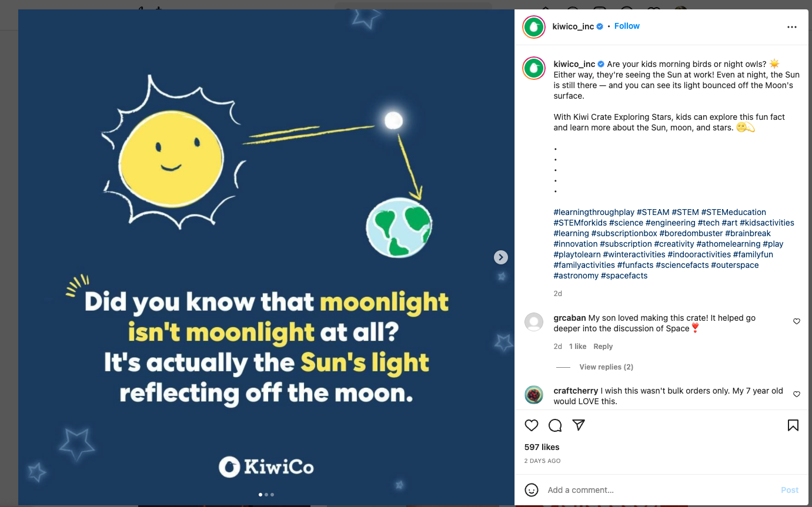Go to next carousel image arrow
The image size is (812, 507).
click(500, 257)
